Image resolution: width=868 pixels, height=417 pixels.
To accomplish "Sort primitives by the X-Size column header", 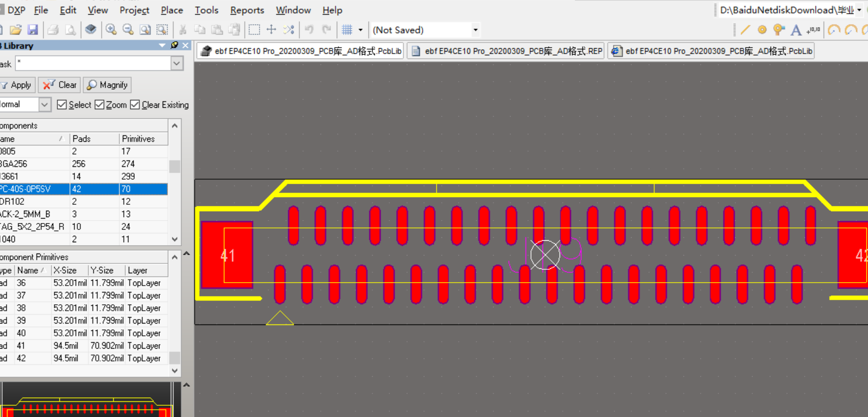I will (70, 270).
